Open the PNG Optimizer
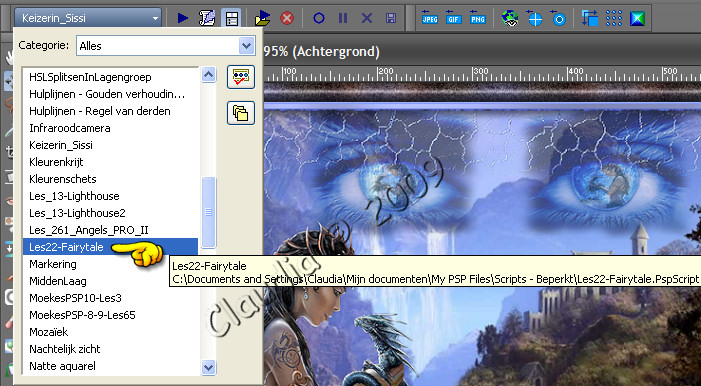The image size is (701, 386). (x=478, y=18)
